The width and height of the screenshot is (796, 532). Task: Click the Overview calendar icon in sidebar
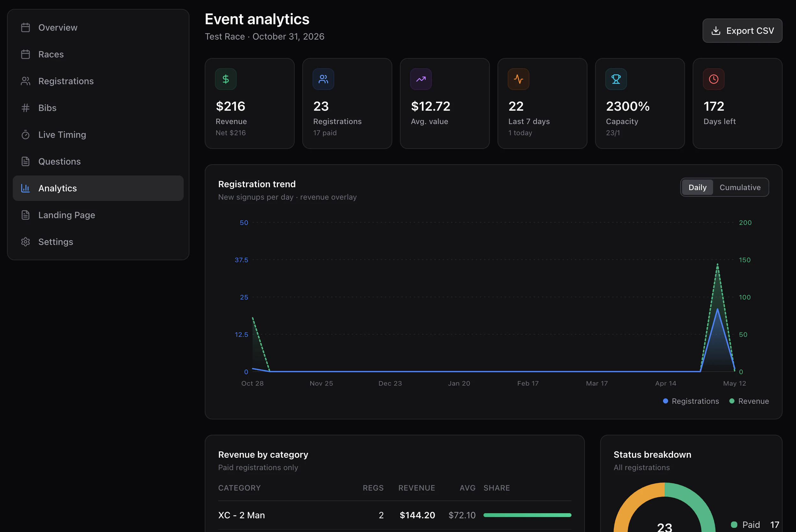26,27
